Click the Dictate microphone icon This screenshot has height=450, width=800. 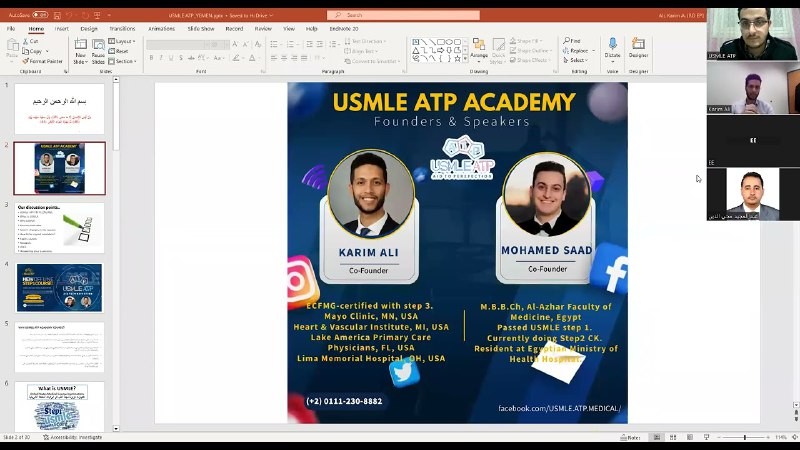point(612,44)
